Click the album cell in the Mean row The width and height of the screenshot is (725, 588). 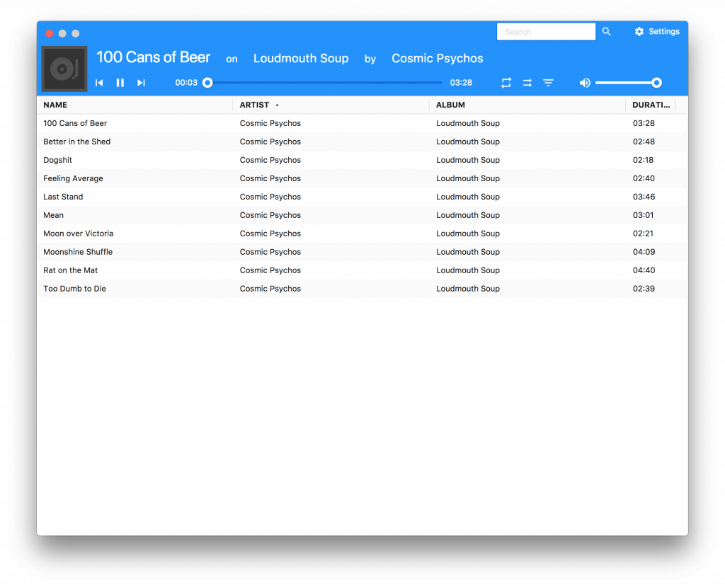[468, 215]
